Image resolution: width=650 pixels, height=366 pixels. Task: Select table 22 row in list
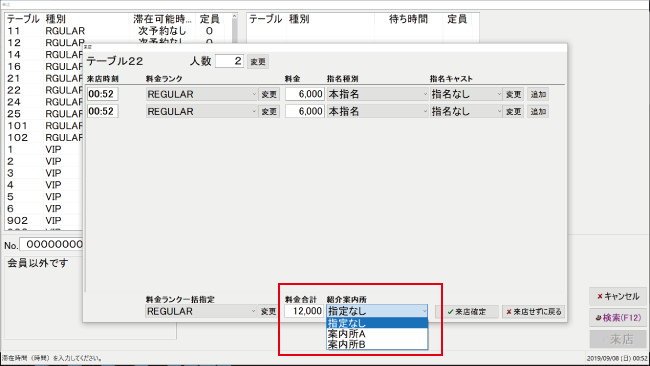[44, 90]
